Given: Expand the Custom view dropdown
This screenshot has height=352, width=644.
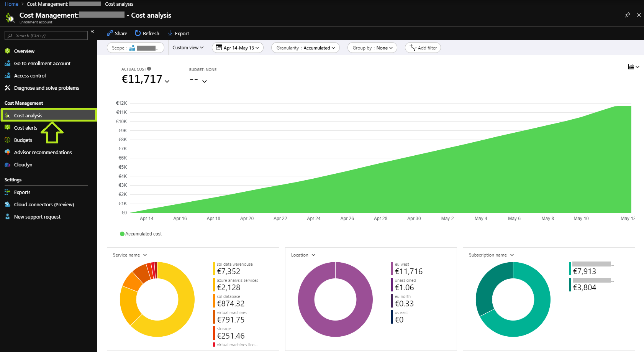Looking at the screenshot, I should [x=188, y=48].
